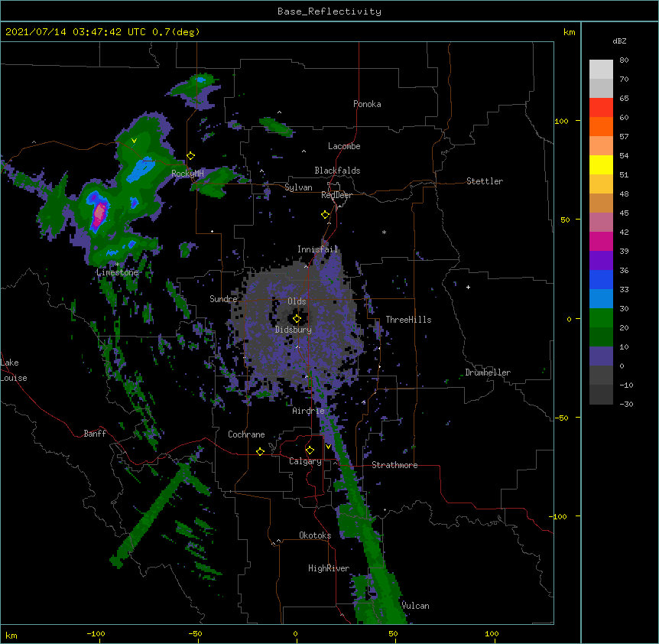Click the Blackfalds city label
Viewport: 659px width, 644px height.
pos(337,171)
